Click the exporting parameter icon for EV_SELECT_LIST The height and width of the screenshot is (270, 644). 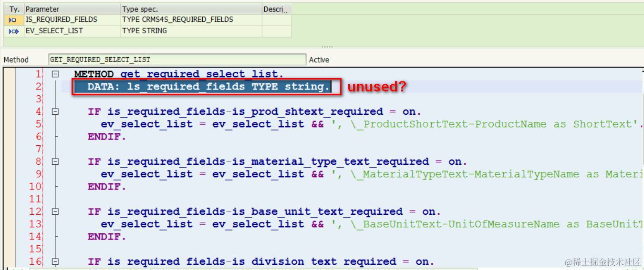[13, 31]
